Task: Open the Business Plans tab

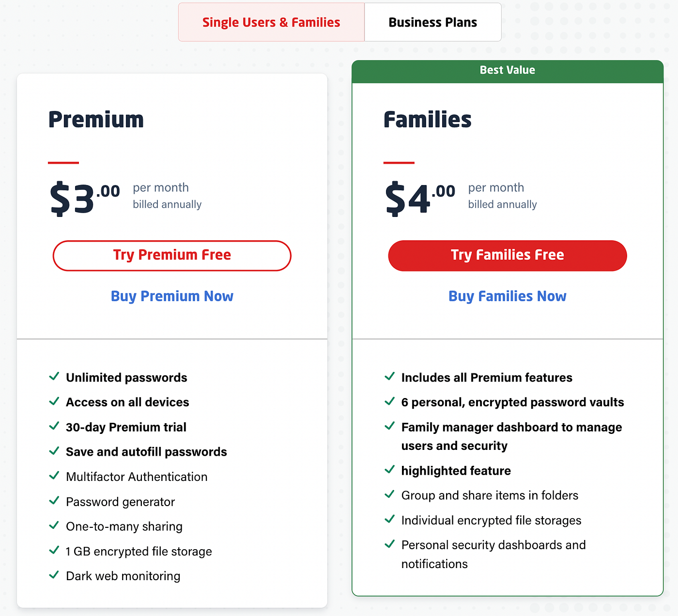Action: pyautogui.click(x=432, y=22)
